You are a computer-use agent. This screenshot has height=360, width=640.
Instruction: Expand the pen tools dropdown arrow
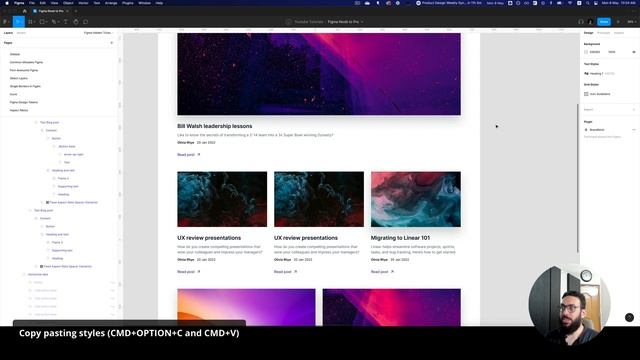(58, 22)
